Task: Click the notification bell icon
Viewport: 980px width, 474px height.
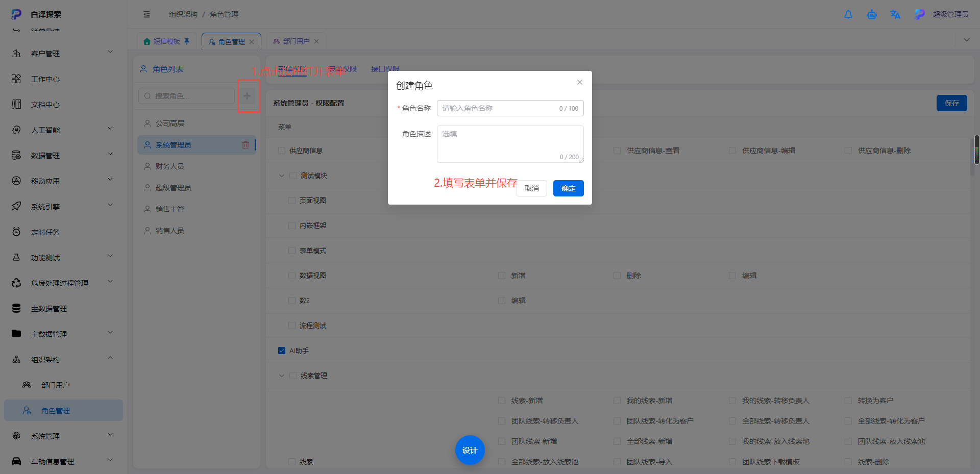Action: [x=848, y=14]
